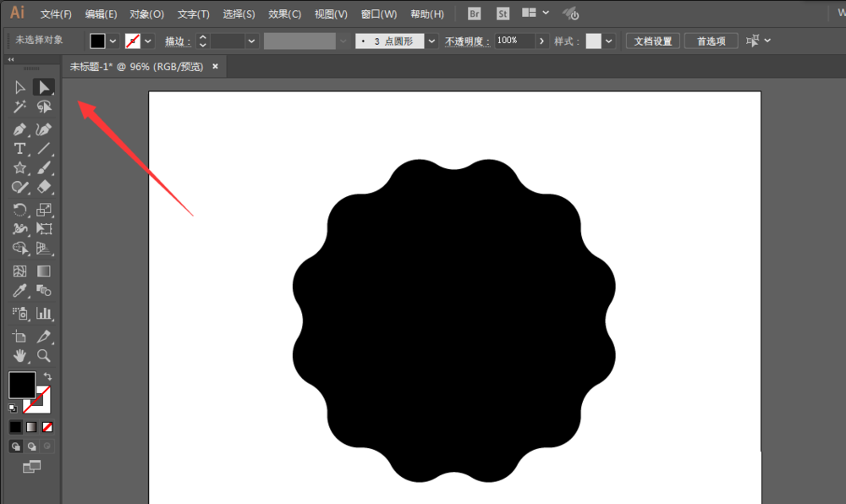Screen dimensions: 846x504
Task: Select the Pen tool
Action: [19, 129]
